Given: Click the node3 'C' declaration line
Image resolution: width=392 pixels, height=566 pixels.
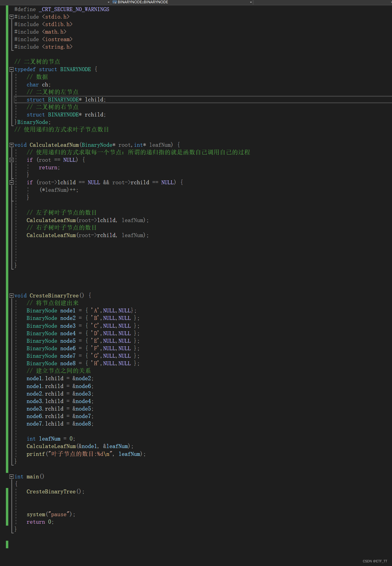Looking at the screenshot, I should (83, 326).
